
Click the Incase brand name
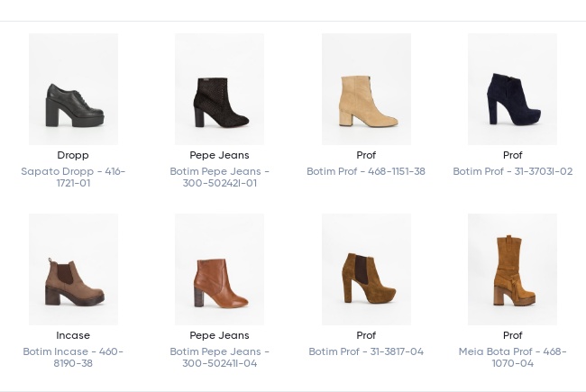point(73,335)
